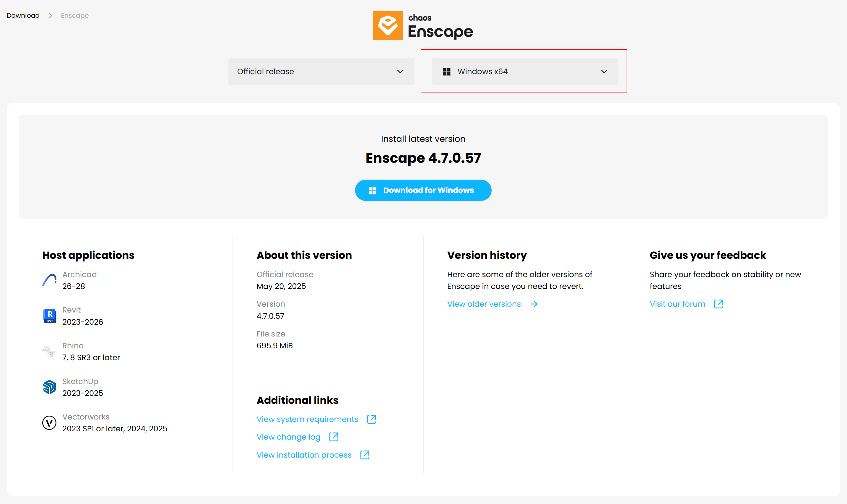Click arrow icon next to View older versions
This screenshot has width=847, height=504.
534,304
